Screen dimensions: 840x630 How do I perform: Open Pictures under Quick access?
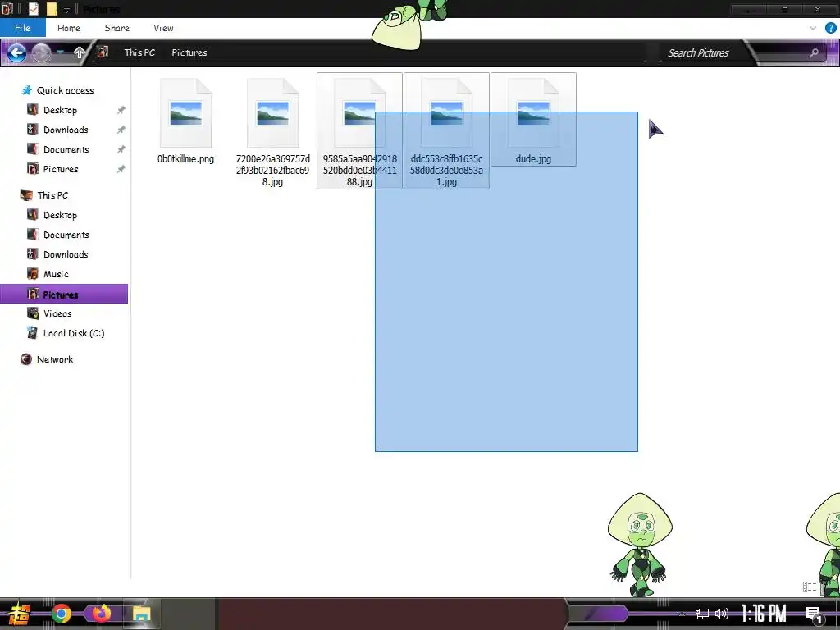coord(61,169)
